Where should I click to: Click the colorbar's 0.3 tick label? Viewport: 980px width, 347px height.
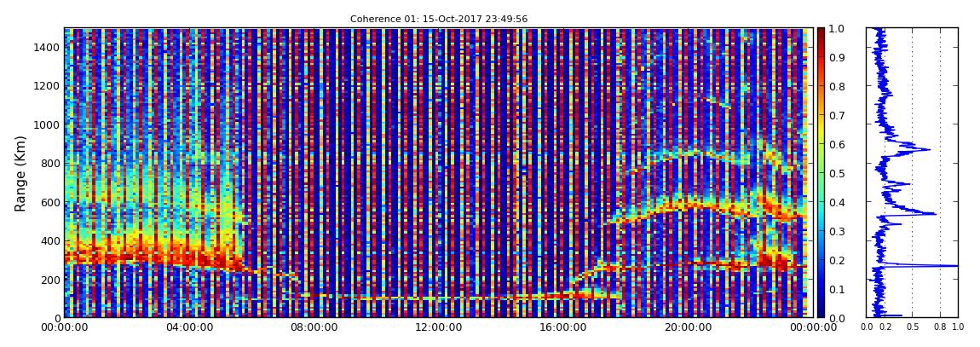pos(836,231)
